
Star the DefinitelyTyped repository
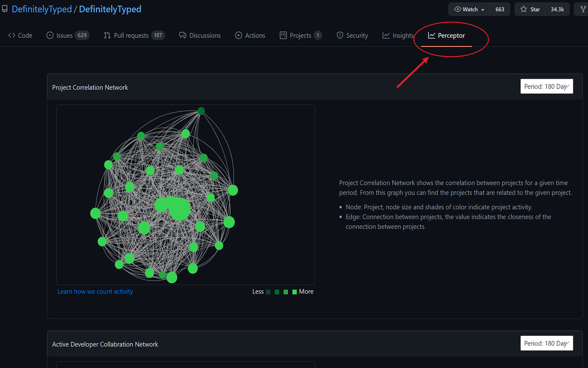coord(530,9)
